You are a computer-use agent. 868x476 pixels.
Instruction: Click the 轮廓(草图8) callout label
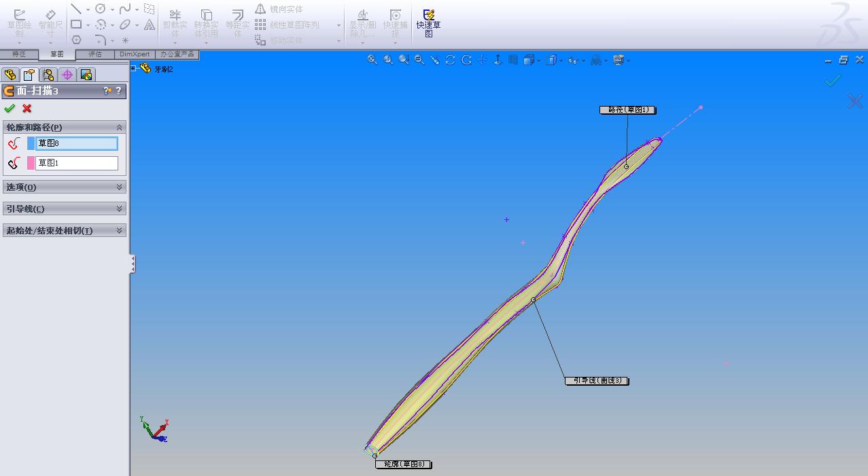click(x=404, y=464)
